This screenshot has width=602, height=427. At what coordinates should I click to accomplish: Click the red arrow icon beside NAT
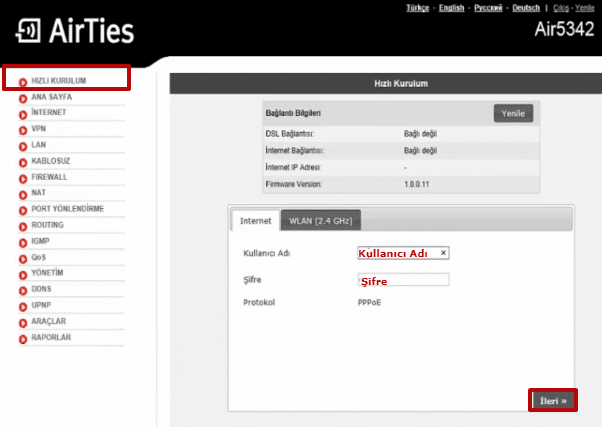(23, 195)
